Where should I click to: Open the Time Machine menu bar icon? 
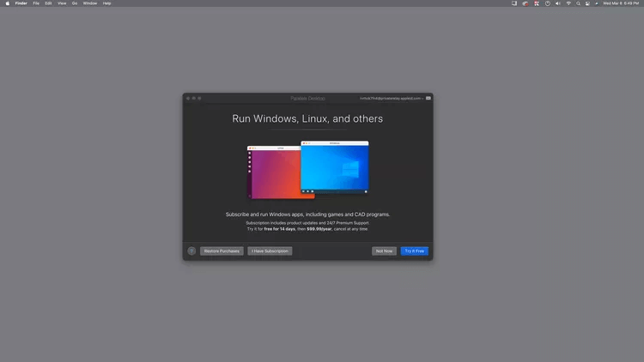(x=548, y=3)
